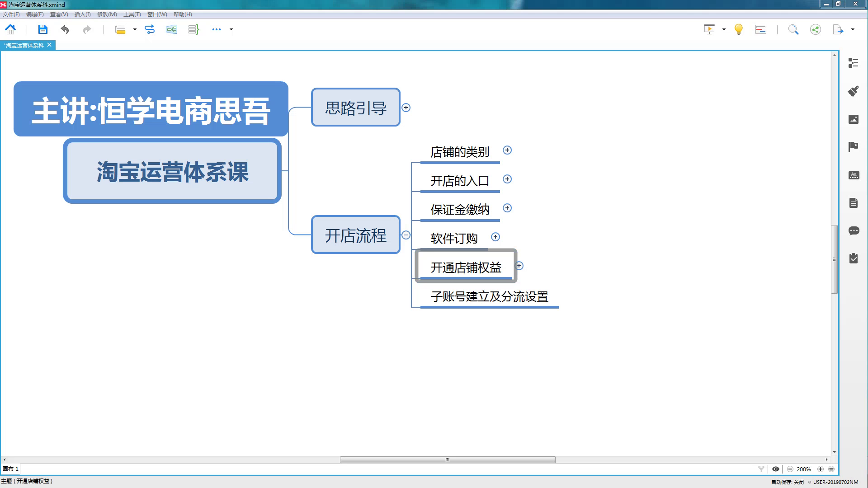Screen dimensions: 868x488
Task: Open the Format brush panel icon
Action: 853,91
